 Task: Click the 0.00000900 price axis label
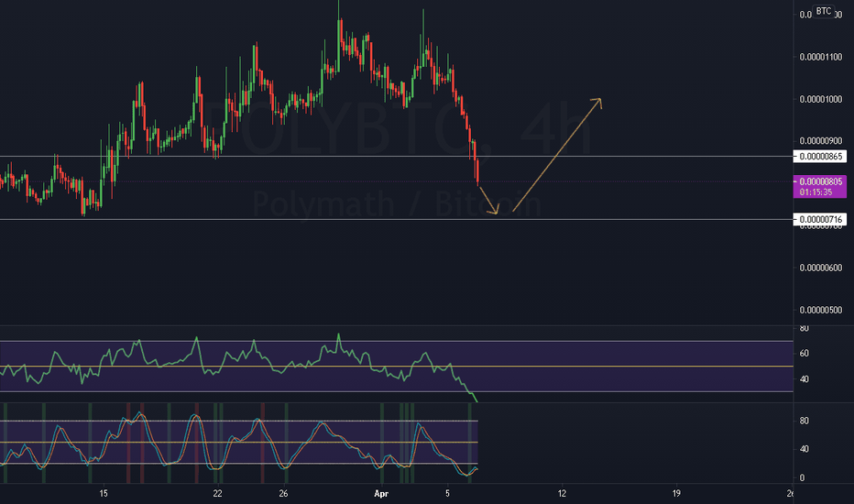(820, 141)
